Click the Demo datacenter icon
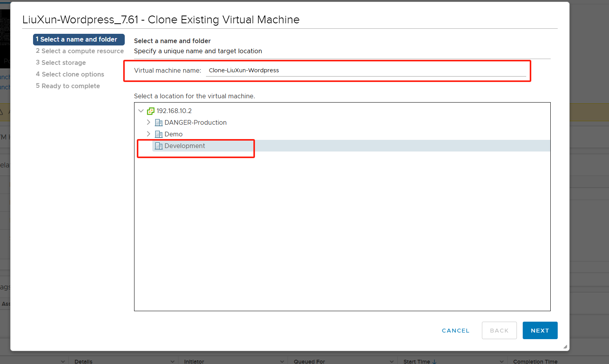Image resolution: width=609 pixels, height=364 pixels. pyautogui.click(x=159, y=134)
